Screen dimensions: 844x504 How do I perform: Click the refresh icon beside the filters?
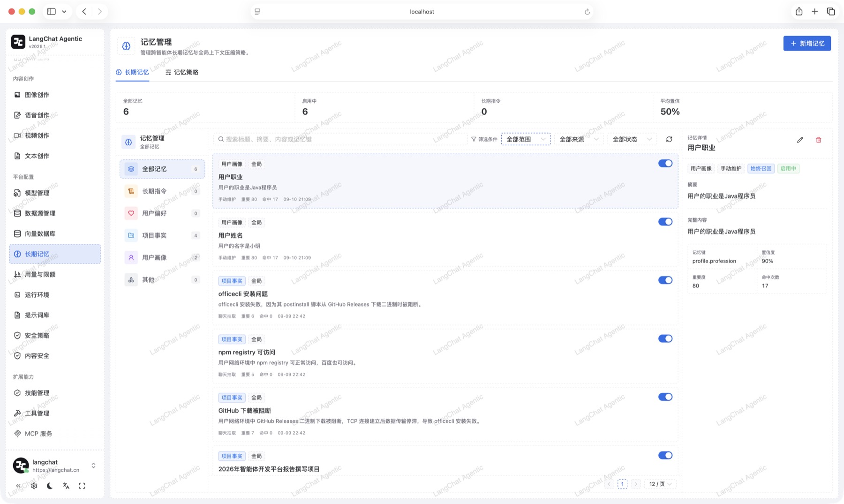tap(669, 139)
